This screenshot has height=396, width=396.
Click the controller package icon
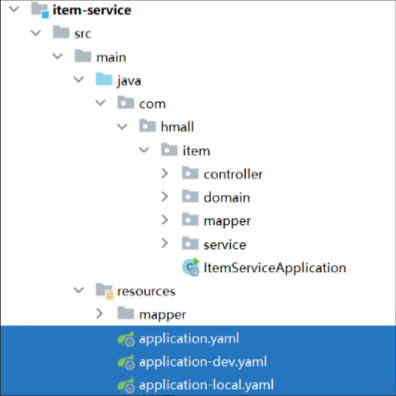pos(190,173)
